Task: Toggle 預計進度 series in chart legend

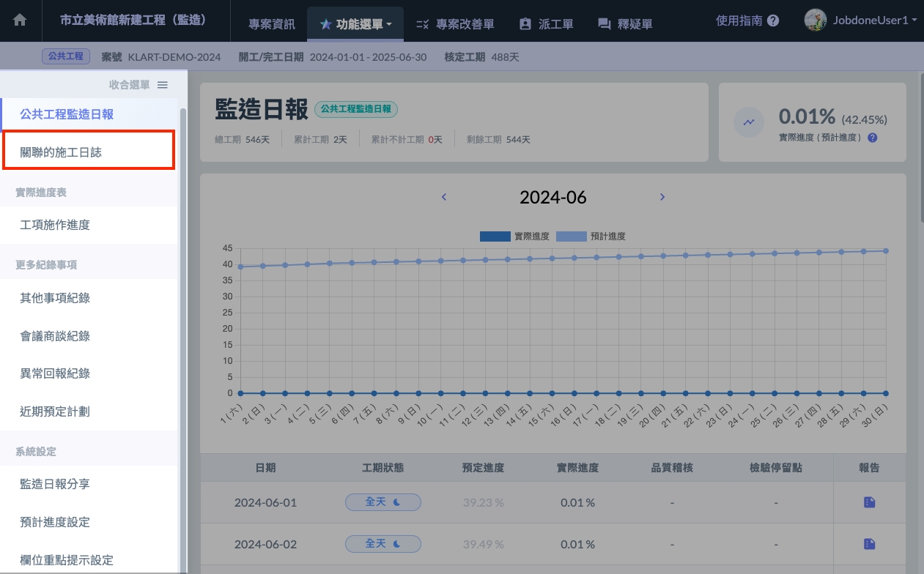Action: coord(591,236)
